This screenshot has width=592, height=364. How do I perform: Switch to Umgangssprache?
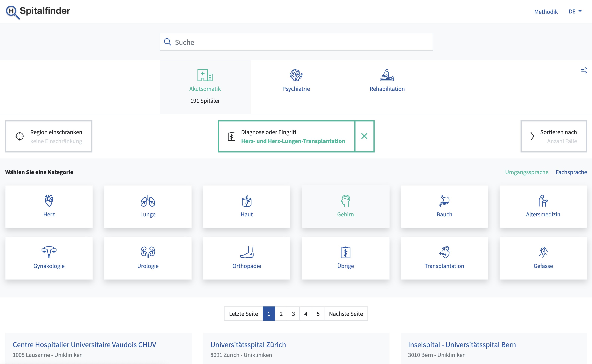click(527, 172)
